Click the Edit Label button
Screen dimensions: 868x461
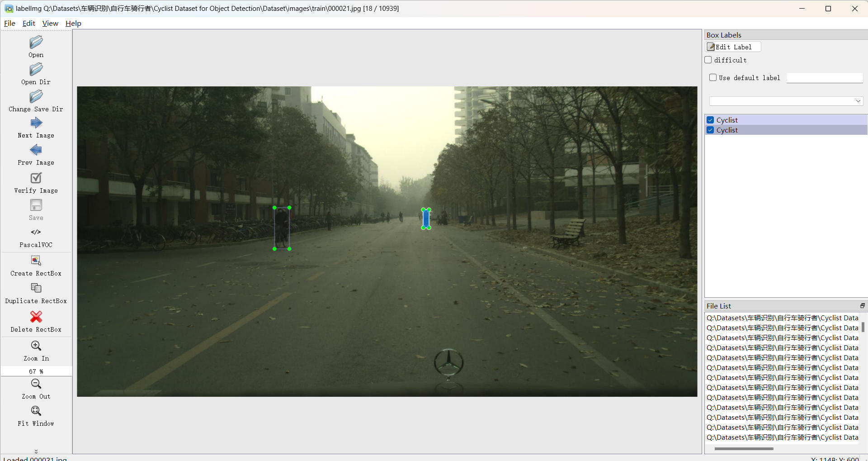click(x=733, y=47)
